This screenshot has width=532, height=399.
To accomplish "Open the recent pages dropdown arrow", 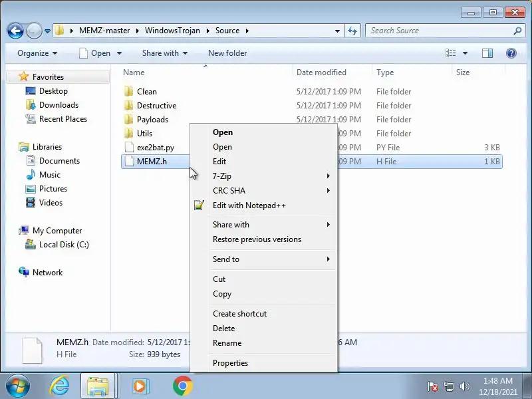I will [x=47, y=31].
